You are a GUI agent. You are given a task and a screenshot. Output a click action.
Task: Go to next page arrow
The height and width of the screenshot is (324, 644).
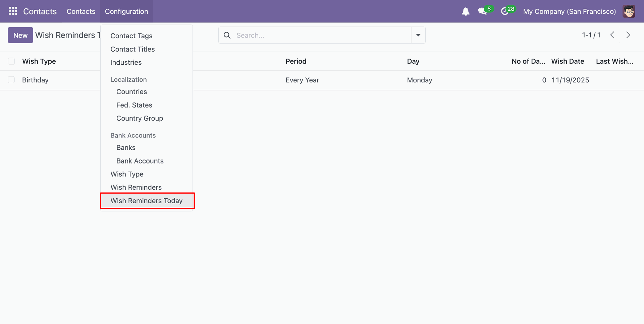coord(628,35)
